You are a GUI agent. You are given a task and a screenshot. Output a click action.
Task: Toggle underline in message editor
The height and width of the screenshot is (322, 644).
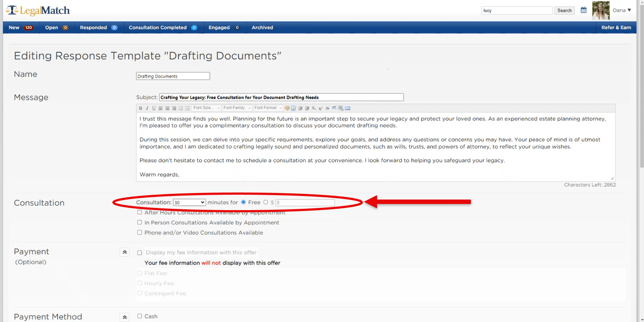[x=154, y=108]
